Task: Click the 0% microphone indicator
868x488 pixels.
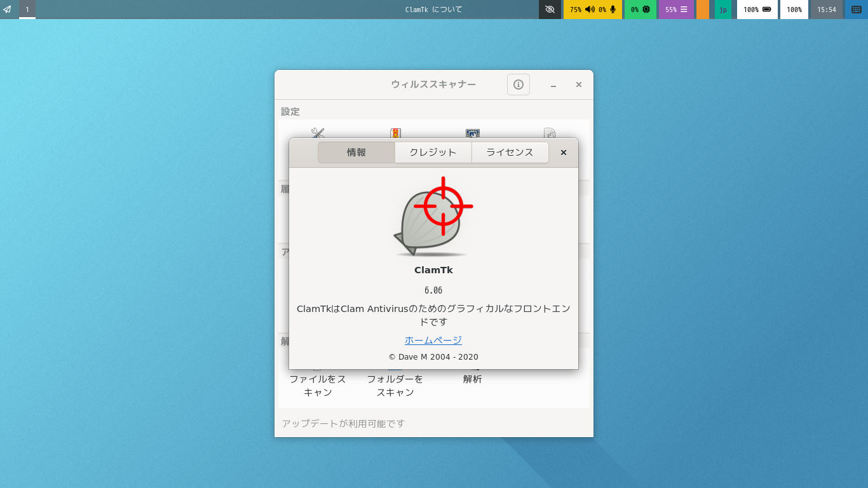Action: pyautogui.click(x=608, y=10)
